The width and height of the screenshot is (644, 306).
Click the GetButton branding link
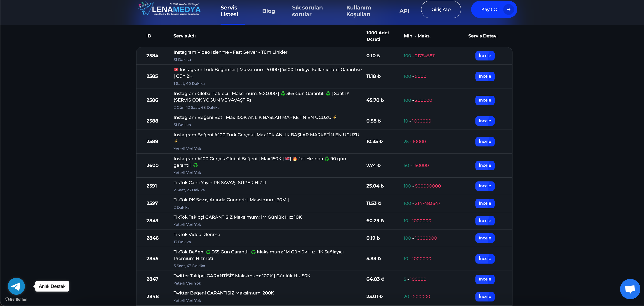point(16,299)
